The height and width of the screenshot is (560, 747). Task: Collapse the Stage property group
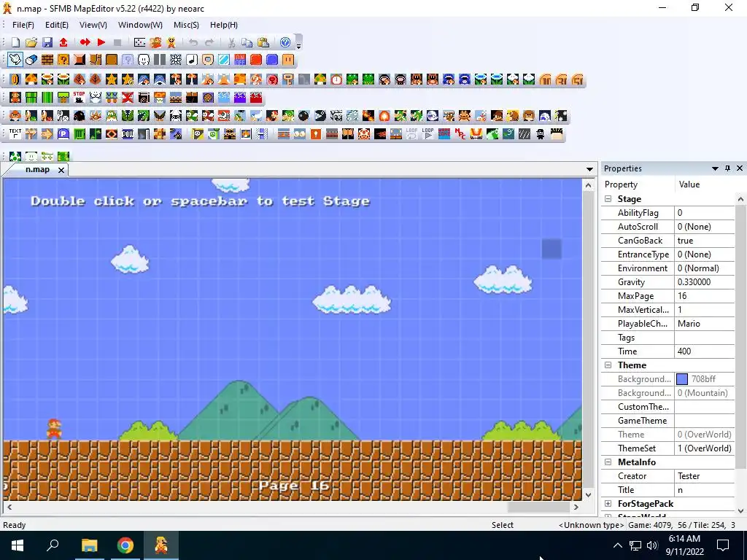point(608,199)
